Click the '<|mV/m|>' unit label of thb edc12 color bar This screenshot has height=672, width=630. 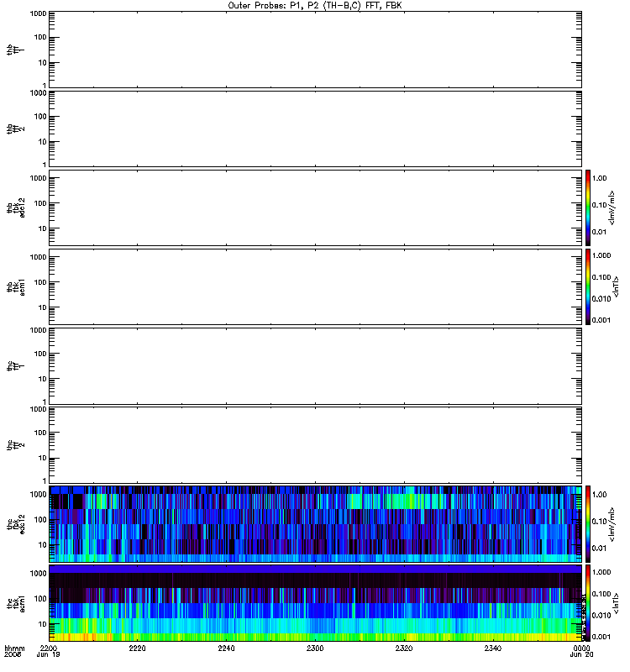(612, 207)
